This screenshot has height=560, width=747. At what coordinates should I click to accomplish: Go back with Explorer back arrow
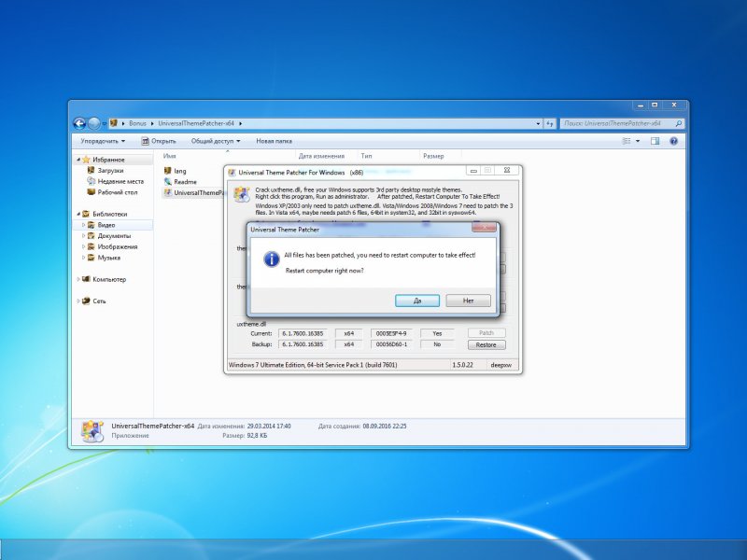click(x=79, y=123)
